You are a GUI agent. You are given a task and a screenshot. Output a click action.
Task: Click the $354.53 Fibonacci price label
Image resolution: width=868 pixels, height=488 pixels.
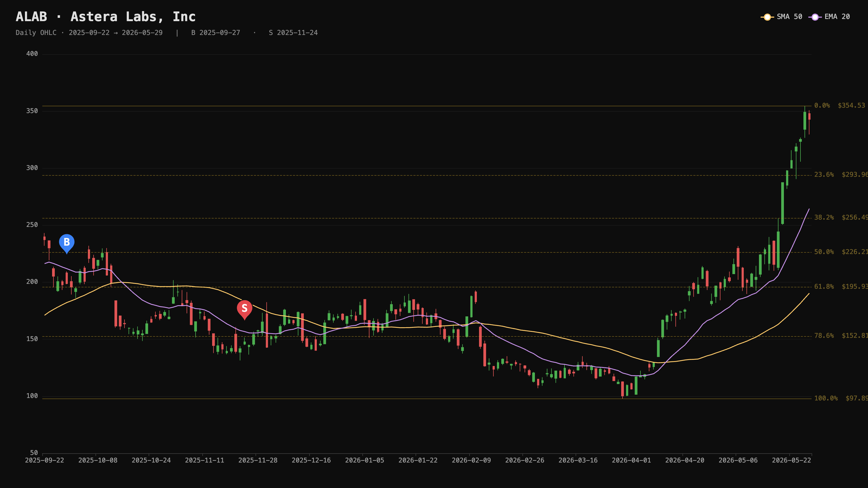pyautogui.click(x=851, y=105)
